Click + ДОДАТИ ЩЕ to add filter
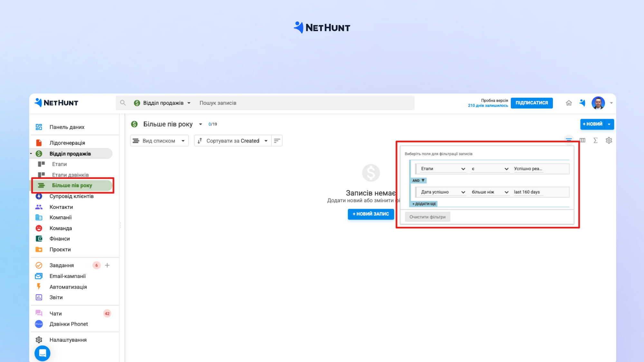Screen dimensions: 644x362 click(424, 204)
